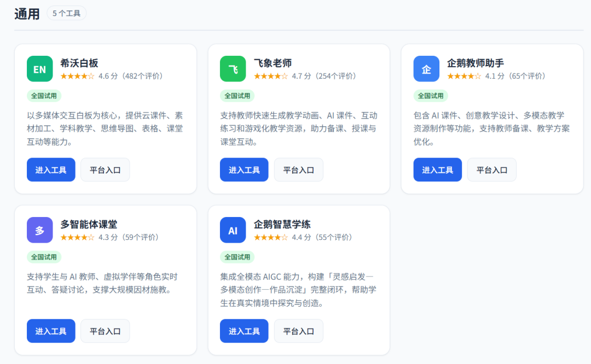Select the 企鹅教师助手 title

click(476, 63)
